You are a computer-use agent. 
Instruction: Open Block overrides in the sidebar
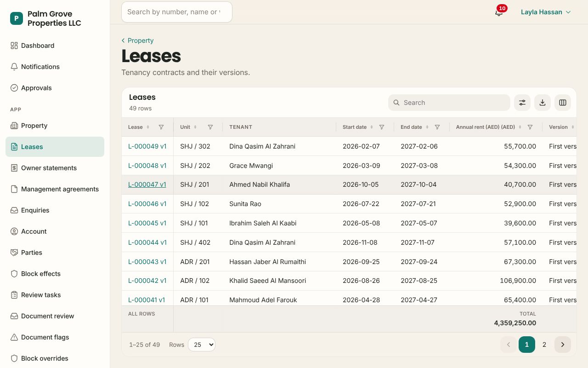55,358
